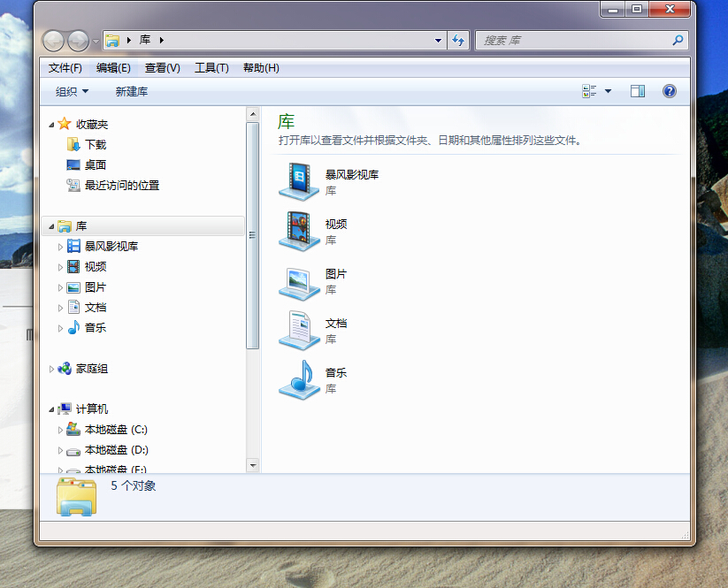Screen dimensions: 728x588
Task: Open the 组织 dropdown in toolbar
Action: pyautogui.click(x=72, y=91)
